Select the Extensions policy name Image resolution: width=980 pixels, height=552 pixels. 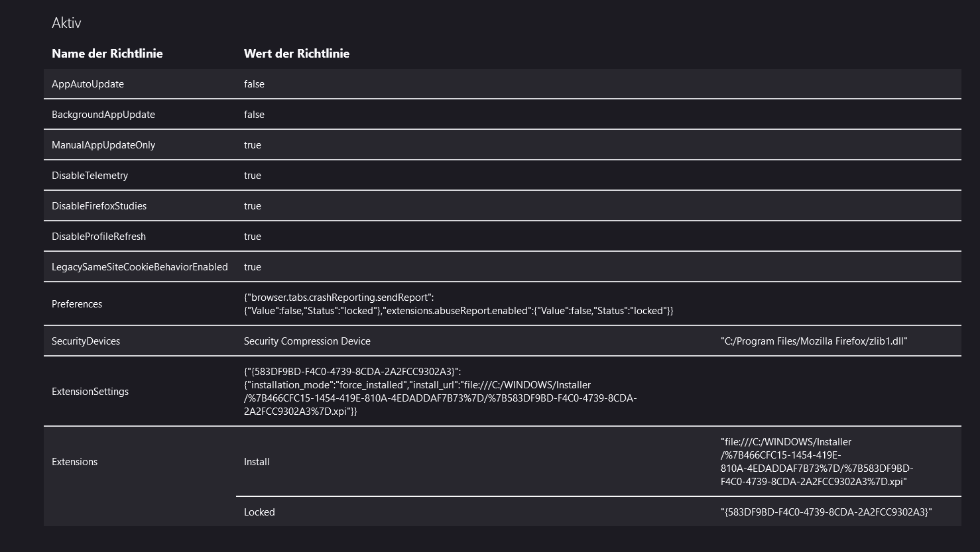click(74, 462)
